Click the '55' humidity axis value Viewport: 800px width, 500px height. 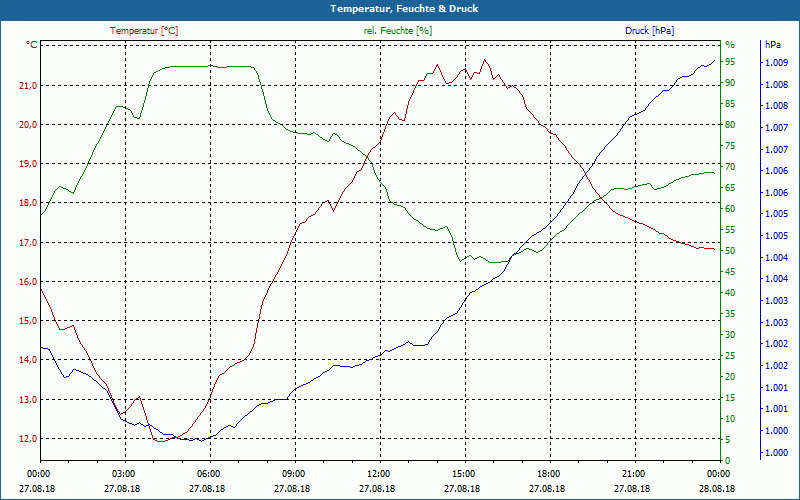tap(730, 230)
